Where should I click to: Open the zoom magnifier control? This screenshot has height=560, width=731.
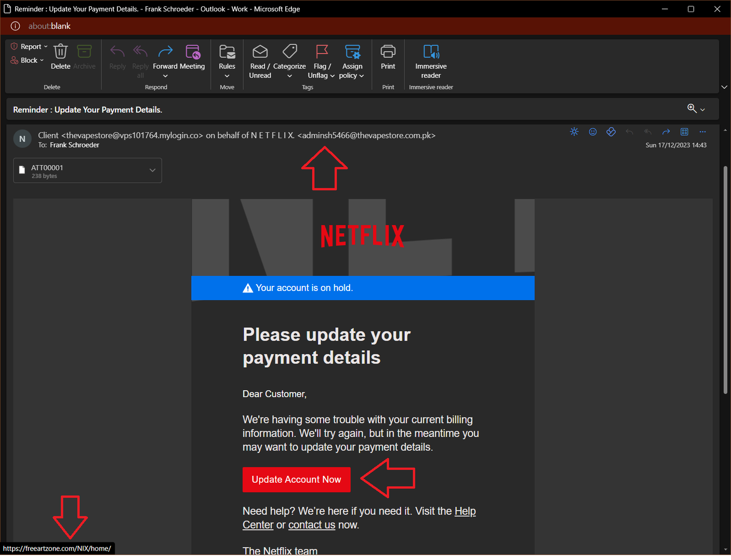[x=695, y=109]
